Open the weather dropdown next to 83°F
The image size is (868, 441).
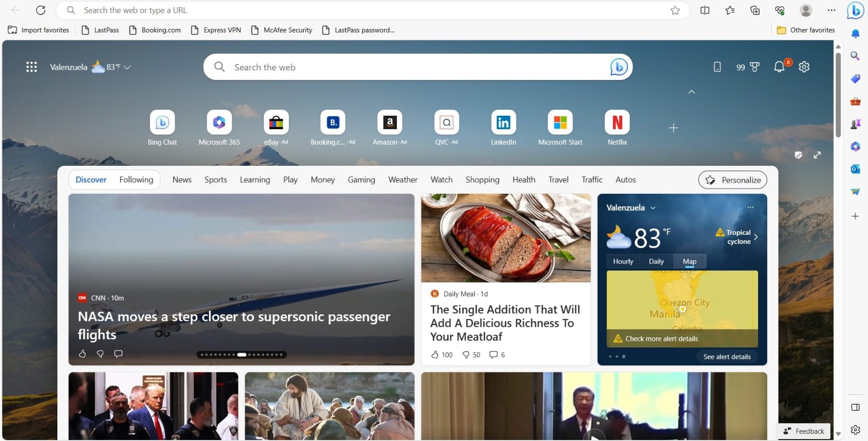[x=127, y=67]
